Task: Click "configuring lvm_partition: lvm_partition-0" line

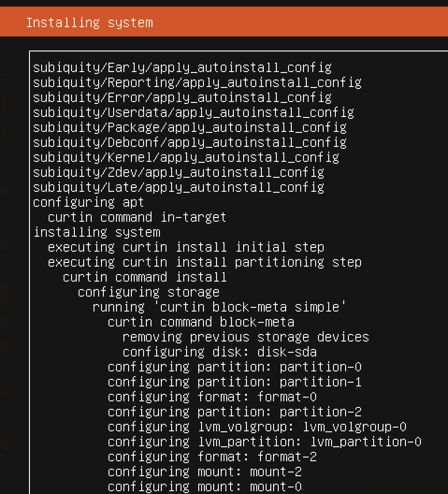Action: [x=264, y=442]
